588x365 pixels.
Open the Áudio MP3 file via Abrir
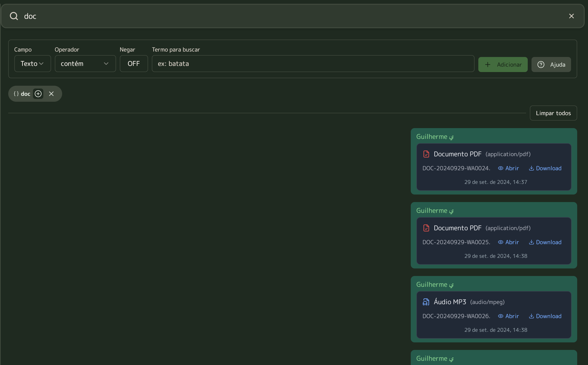(508, 316)
